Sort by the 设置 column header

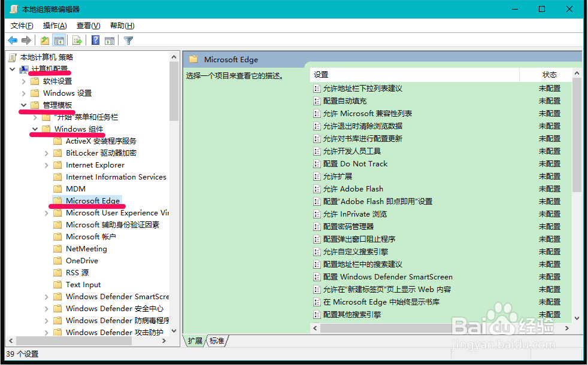pyautogui.click(x=415, y=75)
